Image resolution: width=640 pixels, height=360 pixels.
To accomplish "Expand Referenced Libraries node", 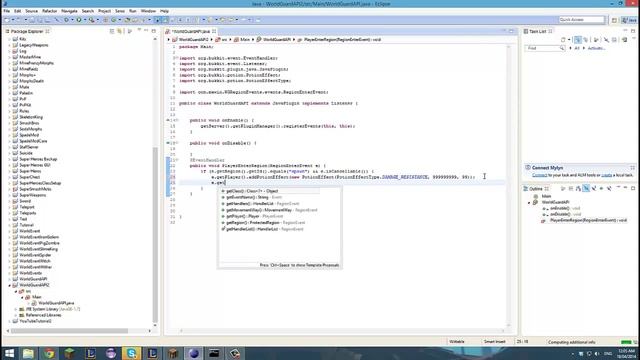I will (16, 315).
